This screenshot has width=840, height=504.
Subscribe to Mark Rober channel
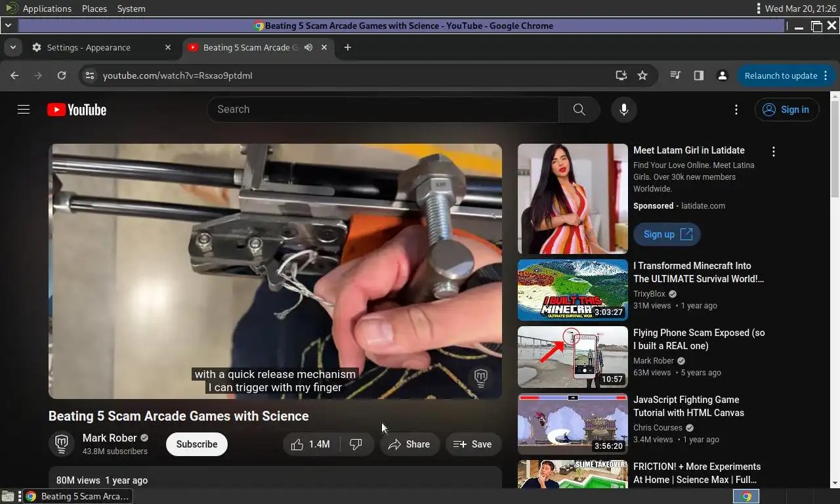197,444
